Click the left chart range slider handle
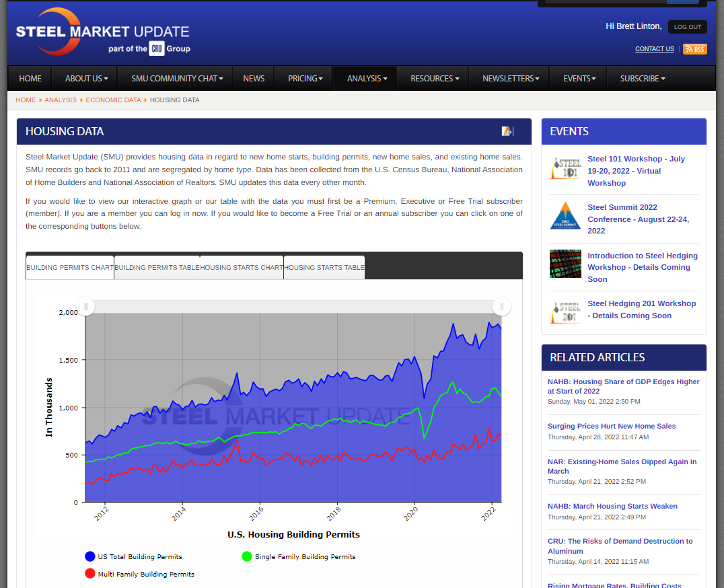Screen dimensions: 724x588 pos(85,307)
